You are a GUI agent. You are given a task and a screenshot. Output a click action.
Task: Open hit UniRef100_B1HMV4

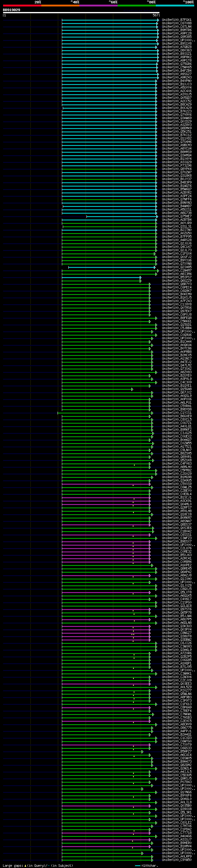[x=176, y=846]
